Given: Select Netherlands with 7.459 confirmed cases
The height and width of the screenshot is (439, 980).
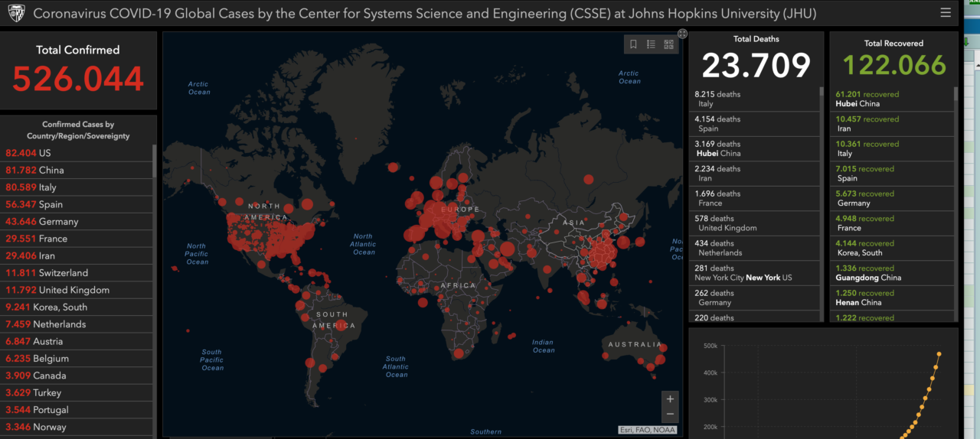Looking at the screenshot, I should point(77,324).
